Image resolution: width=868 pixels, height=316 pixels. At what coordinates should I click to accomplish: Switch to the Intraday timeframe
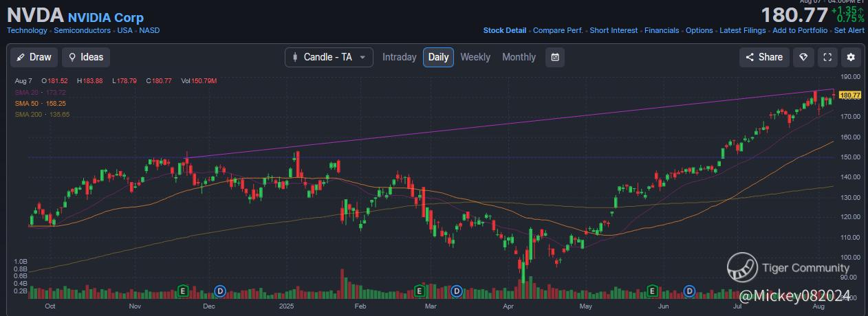pos(399,57)
